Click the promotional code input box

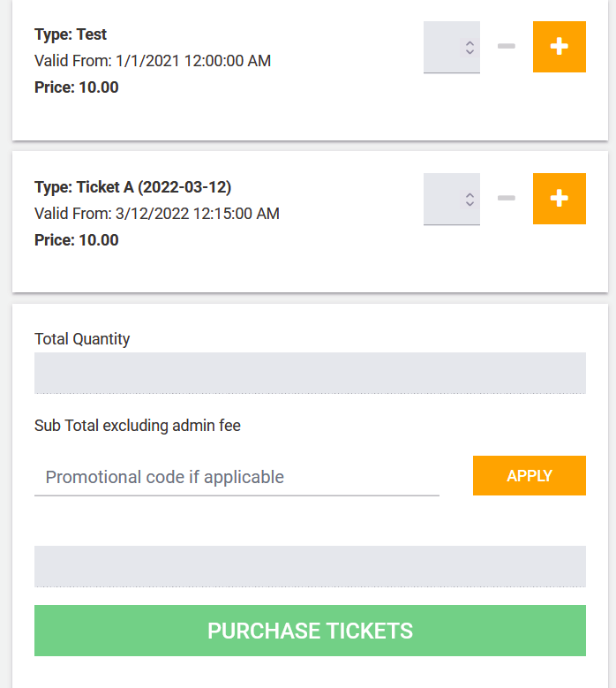(237, 477)
